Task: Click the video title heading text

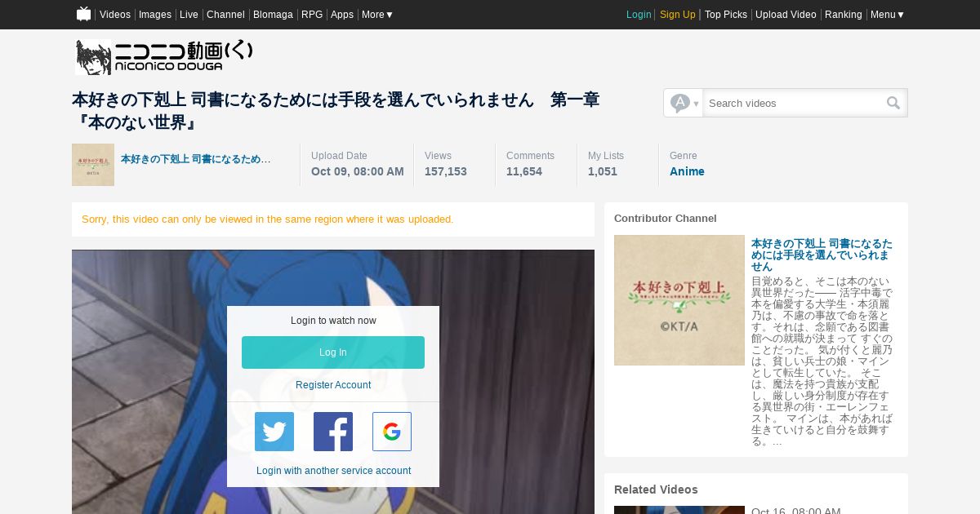Action: (336, 111)
